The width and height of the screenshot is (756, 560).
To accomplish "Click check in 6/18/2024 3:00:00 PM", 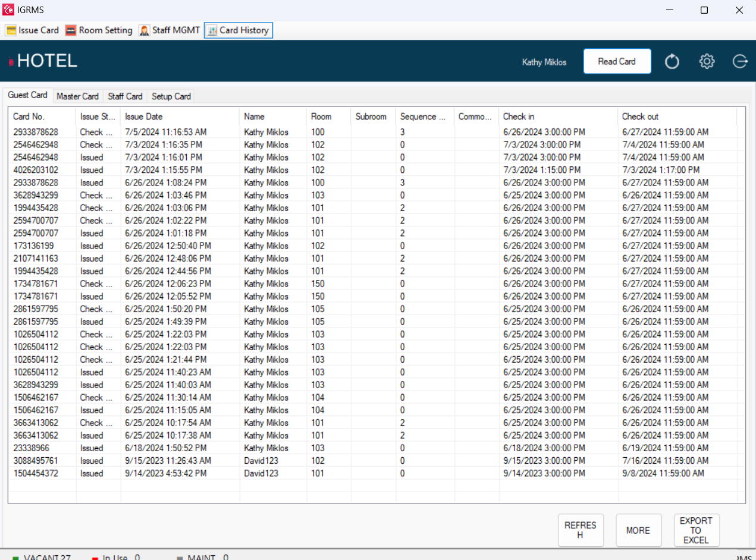I will point(544,448).
